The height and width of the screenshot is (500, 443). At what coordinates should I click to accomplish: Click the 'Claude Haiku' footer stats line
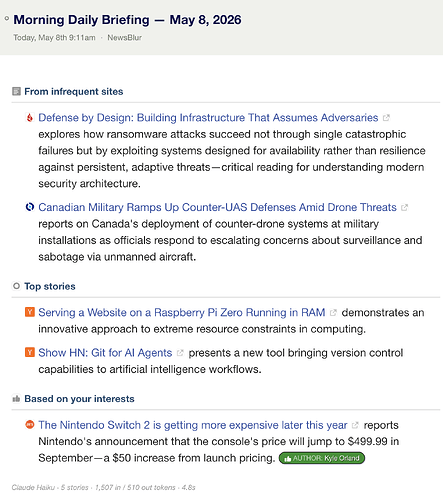pyautogui.click(x=103, y=488)
